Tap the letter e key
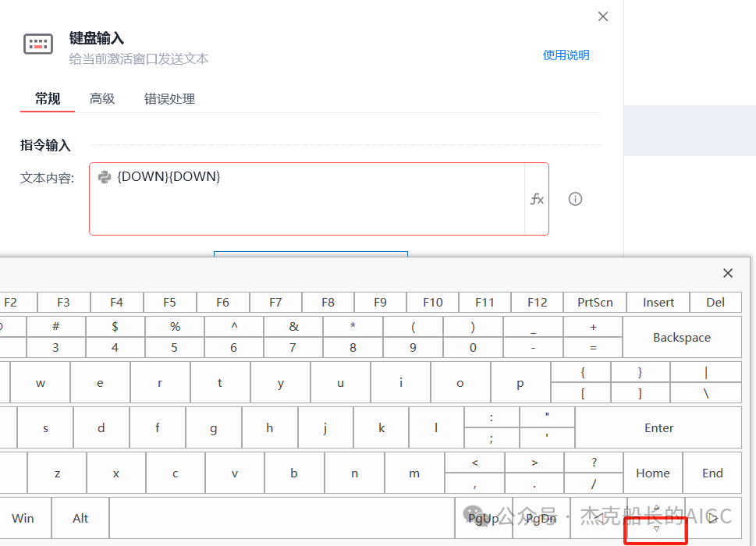This screenshot has width=756, height=546. (100, 383)
